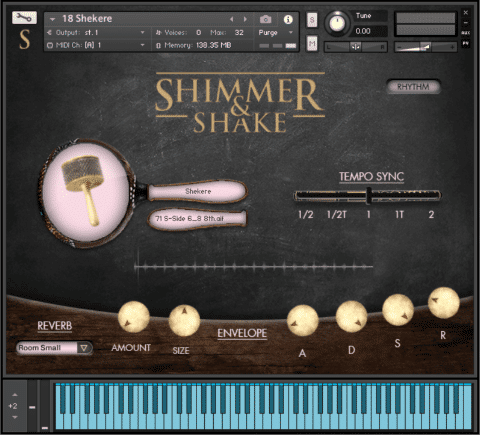Adjust the Tune knob

coord(337,23)
